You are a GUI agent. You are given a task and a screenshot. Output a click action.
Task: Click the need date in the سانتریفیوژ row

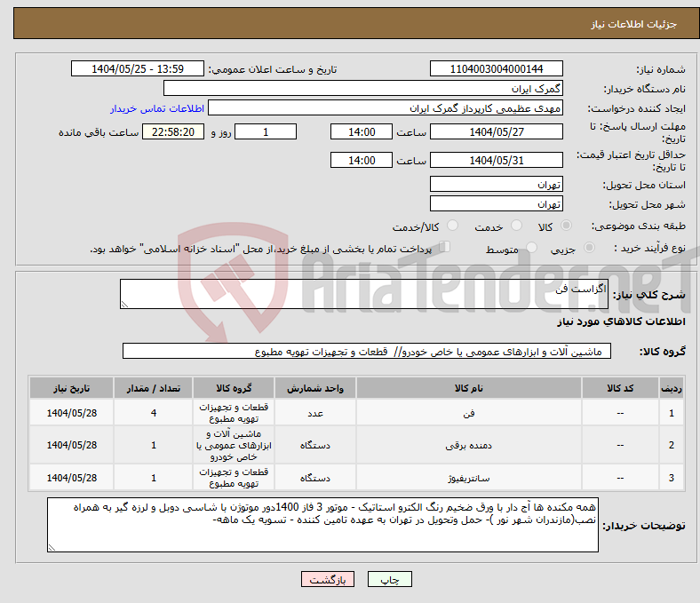[71, 478]
